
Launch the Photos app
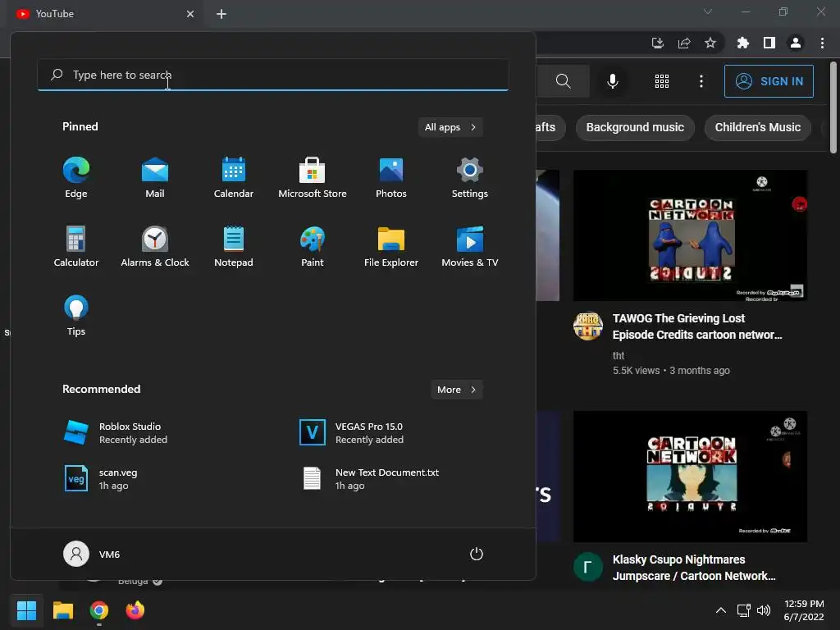coord(391,178)
